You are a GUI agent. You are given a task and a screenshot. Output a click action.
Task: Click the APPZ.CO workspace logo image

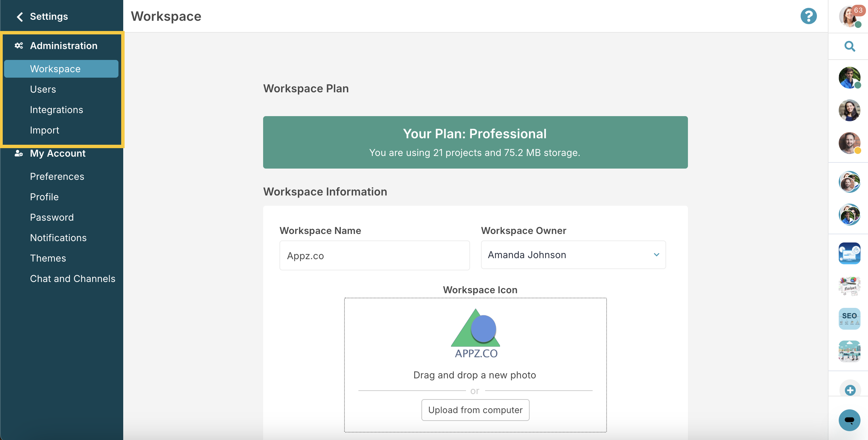pyautogui.click(x=476, y=334)
